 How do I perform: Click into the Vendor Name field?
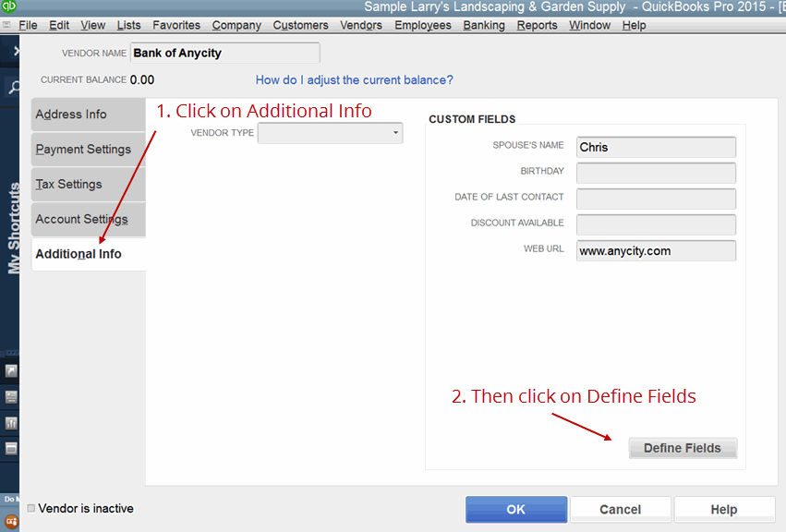click(x=224, y=54)
